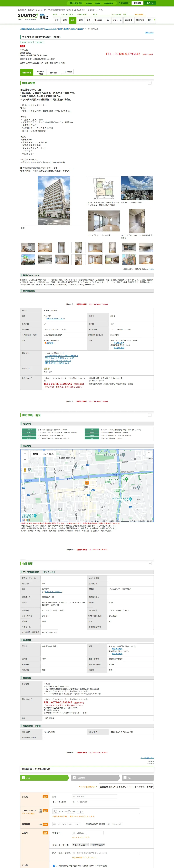Focus the フリガナ input field
Image resolution: width=174 pixels, height=868 pixels.
click(x=94, y=802)
